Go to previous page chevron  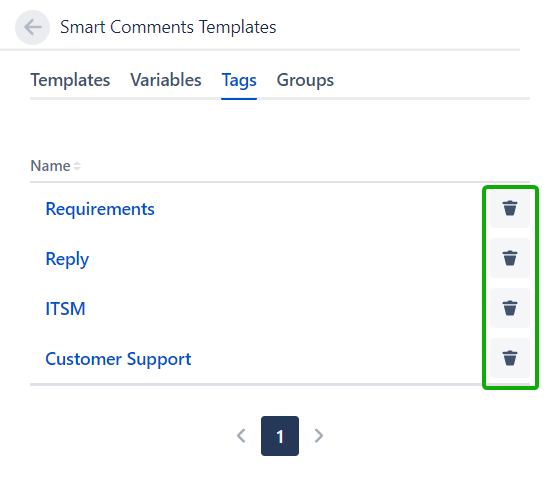pyautogui.click(x=241, y=436)
